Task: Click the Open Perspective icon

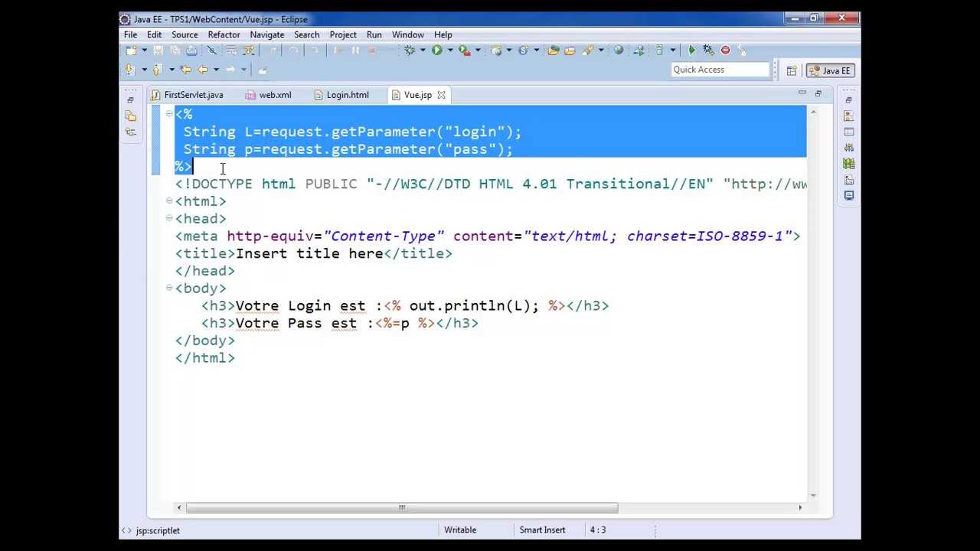Action: pos(792,70)
